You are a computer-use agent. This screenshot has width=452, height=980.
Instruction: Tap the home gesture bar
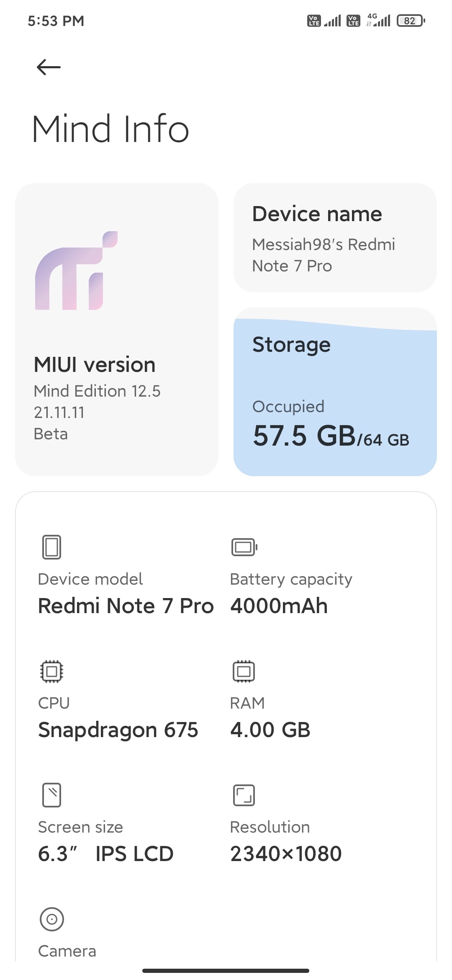[226, 970]
